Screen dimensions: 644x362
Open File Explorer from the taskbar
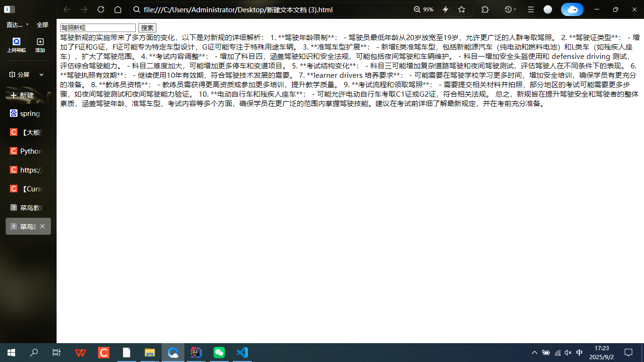pos(150,353)
